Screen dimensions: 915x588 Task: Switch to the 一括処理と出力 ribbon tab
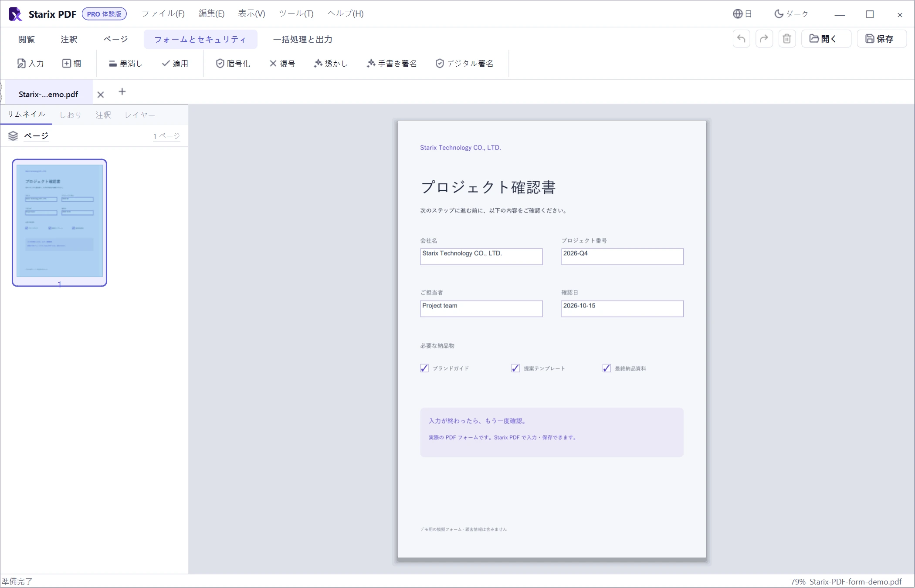coord(302,39)
